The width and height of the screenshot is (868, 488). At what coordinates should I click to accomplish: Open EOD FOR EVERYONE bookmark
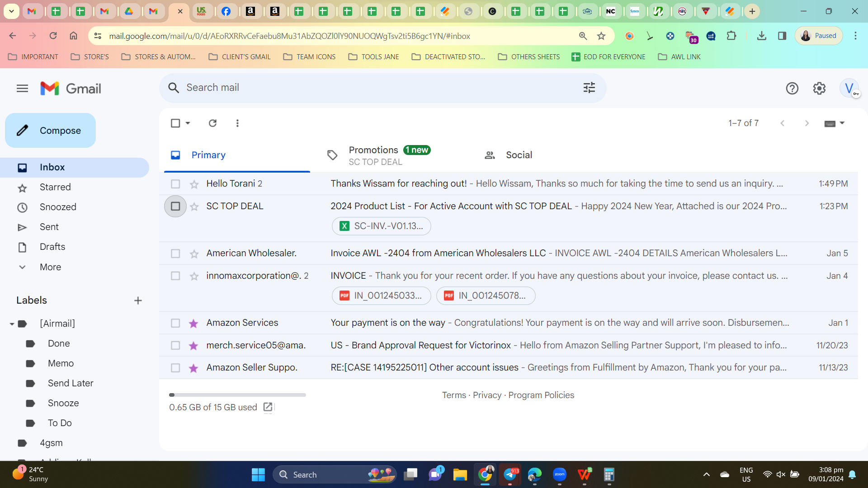pos(609,57)
